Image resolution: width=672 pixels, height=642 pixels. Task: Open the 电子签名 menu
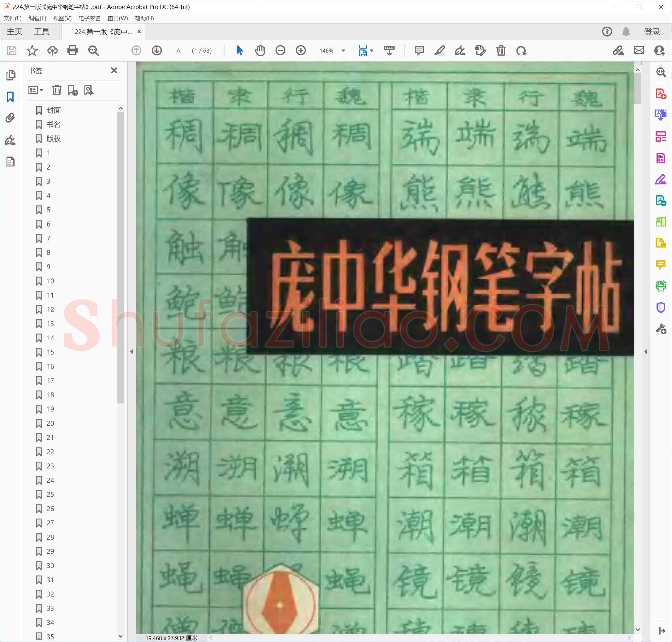coord(90,19)
